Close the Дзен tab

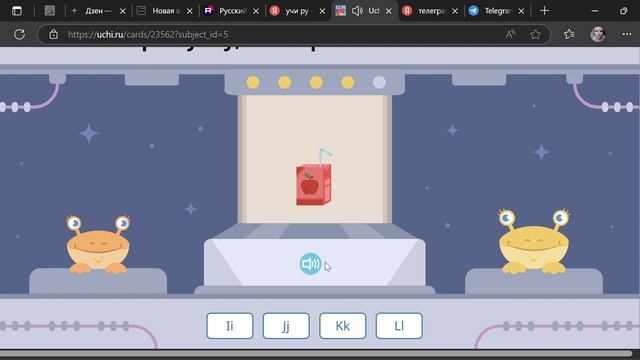(122, 11)
